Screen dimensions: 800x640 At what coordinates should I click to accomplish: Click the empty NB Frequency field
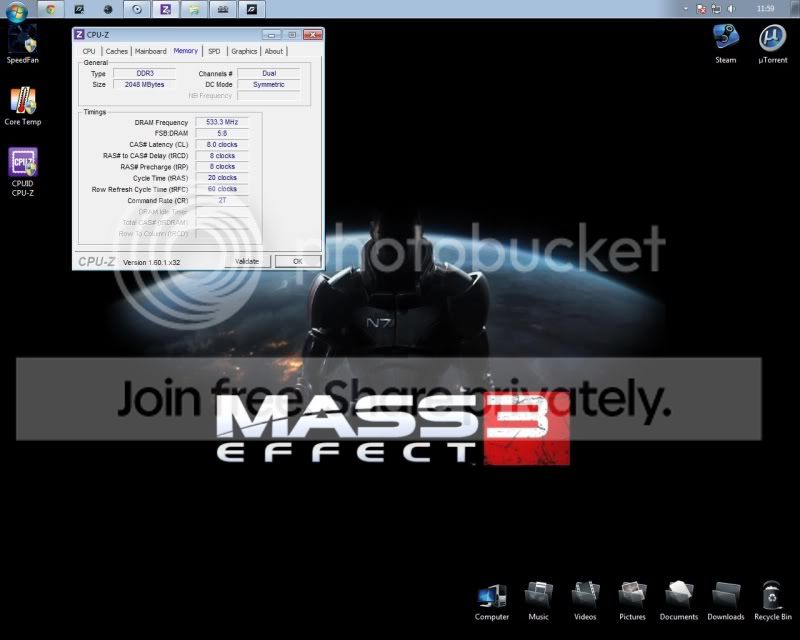(269, 95)
